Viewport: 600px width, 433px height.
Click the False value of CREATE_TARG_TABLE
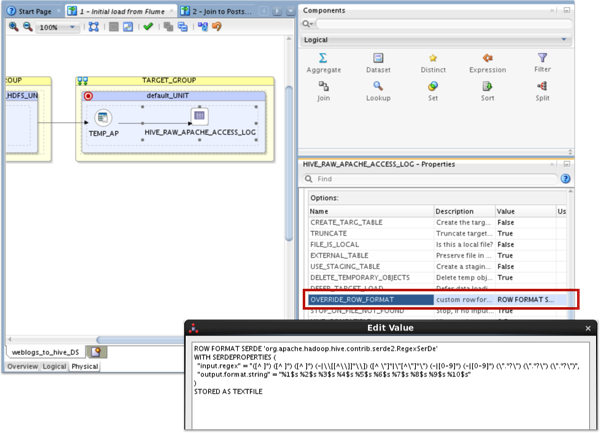pos(505,223)
